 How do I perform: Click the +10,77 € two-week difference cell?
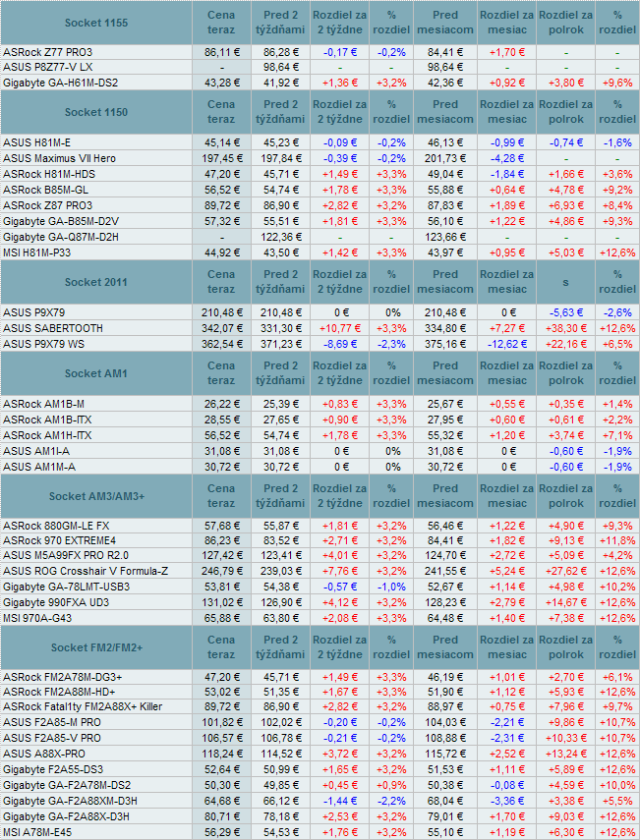(x=340, y=328)
